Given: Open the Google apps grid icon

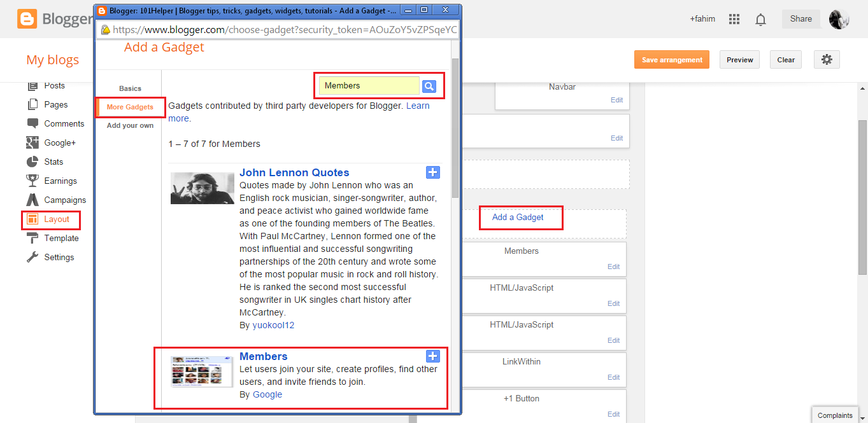Looking at the screenshot, I should [734, 19].
